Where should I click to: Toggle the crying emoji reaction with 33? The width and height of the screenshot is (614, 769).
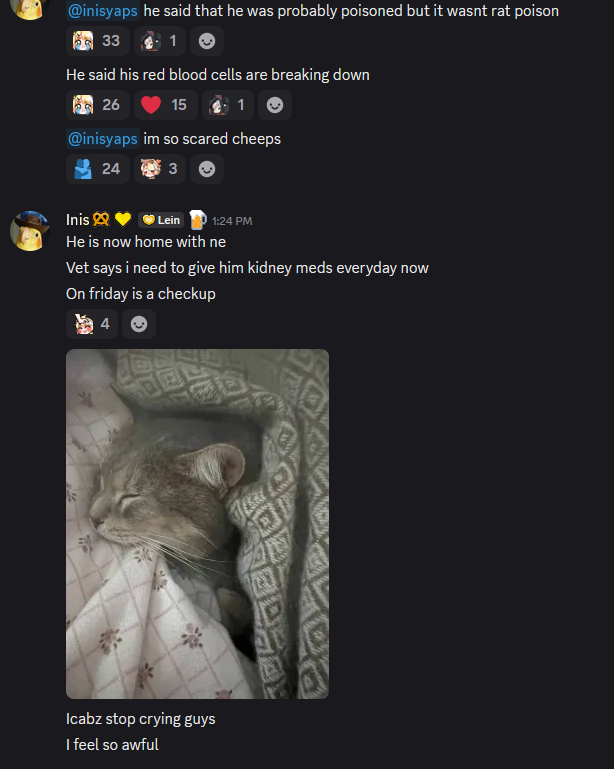coord(98,41)
